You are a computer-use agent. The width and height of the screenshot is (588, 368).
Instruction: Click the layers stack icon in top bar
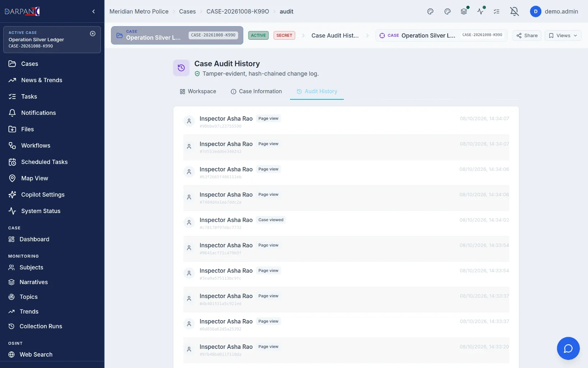click(464, 11)
